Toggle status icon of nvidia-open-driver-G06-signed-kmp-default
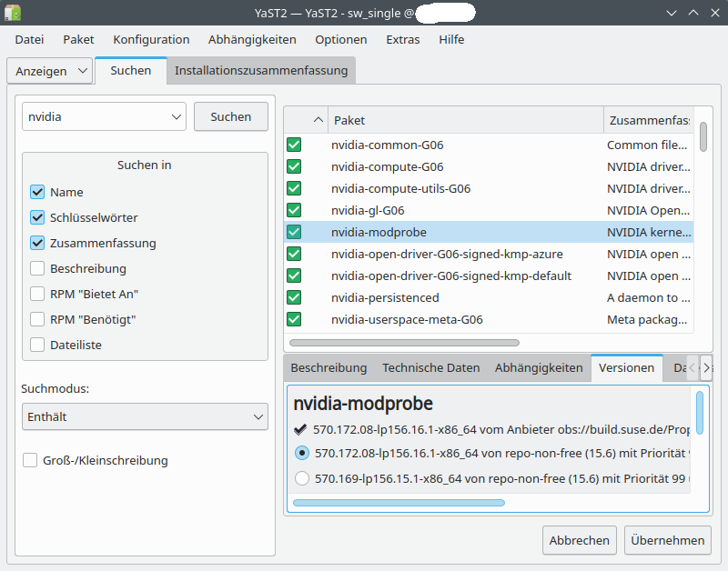Screen dimensions: 728x571 pos(294,275)
